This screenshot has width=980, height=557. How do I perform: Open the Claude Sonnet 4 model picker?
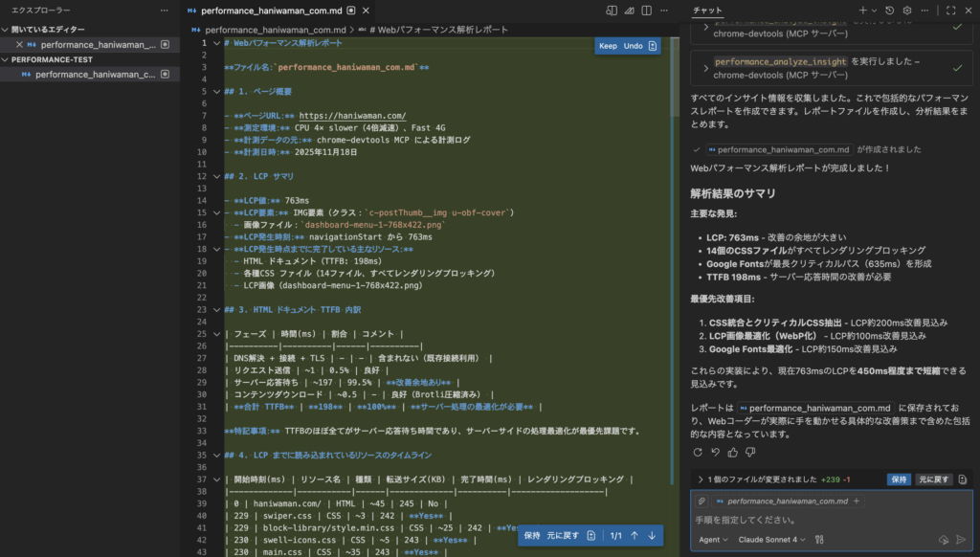tap(772, 540)
